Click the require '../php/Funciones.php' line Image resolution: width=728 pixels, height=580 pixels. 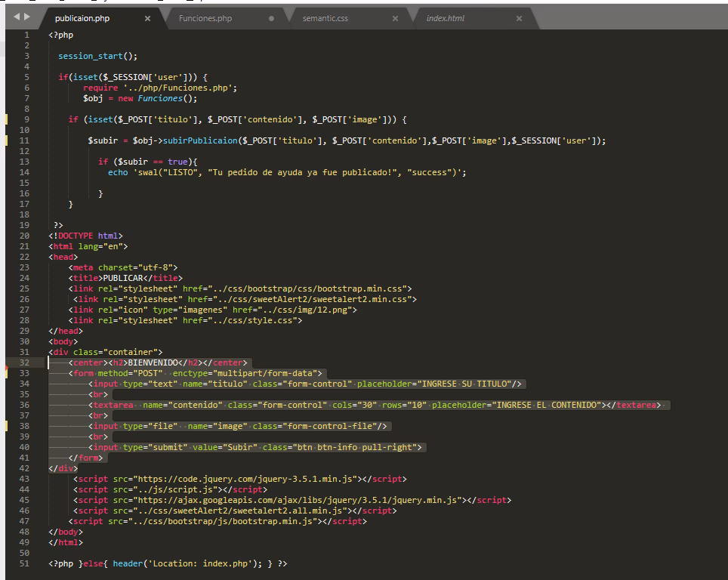coord(160,88)
